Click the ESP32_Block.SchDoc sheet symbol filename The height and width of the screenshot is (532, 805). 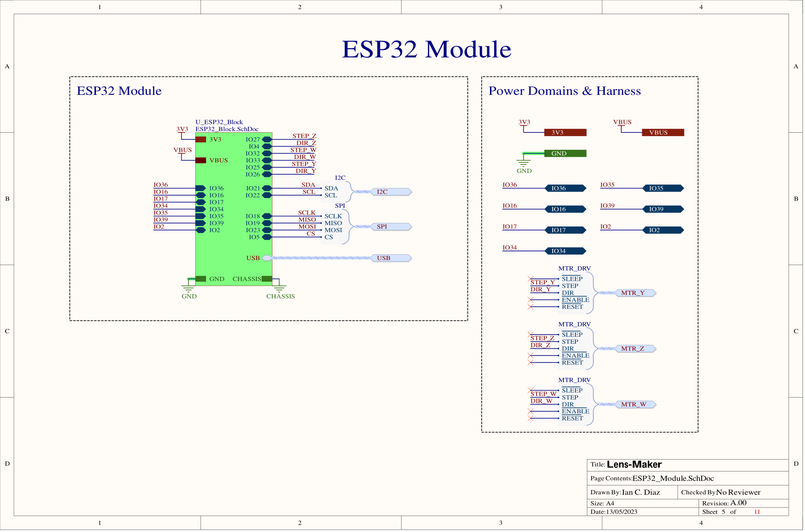[227, 129]
